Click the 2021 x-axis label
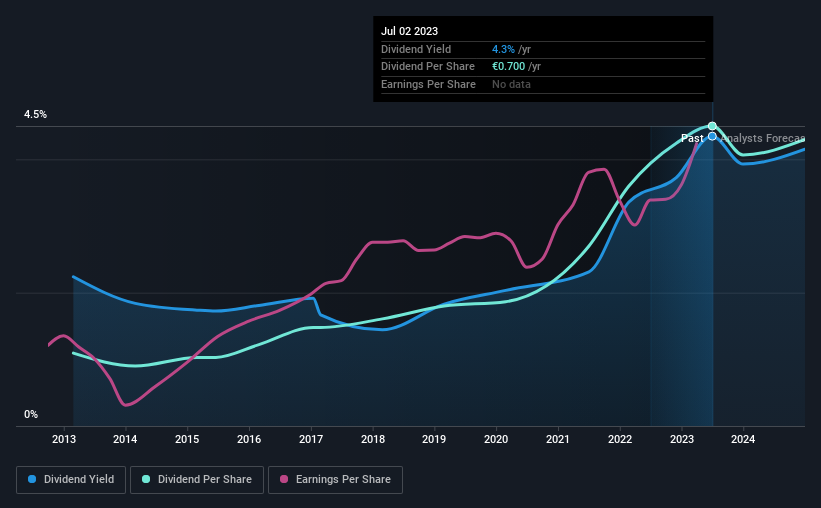 pos(558,439)
